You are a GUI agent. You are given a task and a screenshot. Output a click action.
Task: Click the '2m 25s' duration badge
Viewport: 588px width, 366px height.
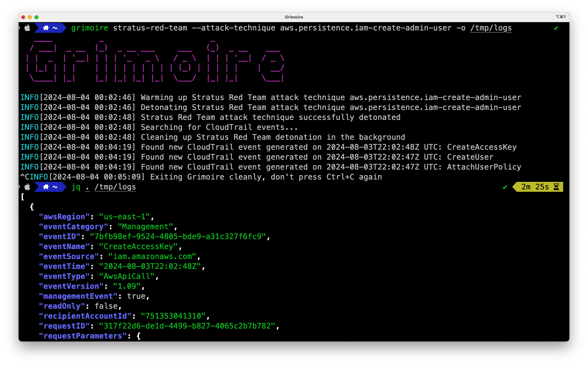coord(538,187)
